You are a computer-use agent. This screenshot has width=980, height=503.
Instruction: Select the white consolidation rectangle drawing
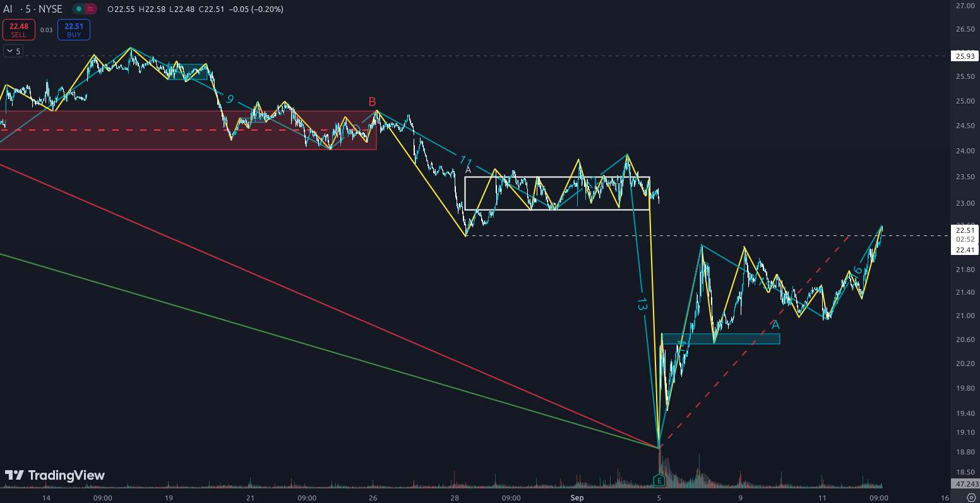[x=556, y=177]
